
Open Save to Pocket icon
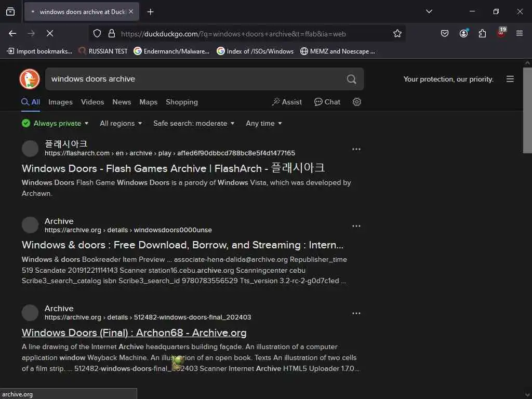click(445, 33)
